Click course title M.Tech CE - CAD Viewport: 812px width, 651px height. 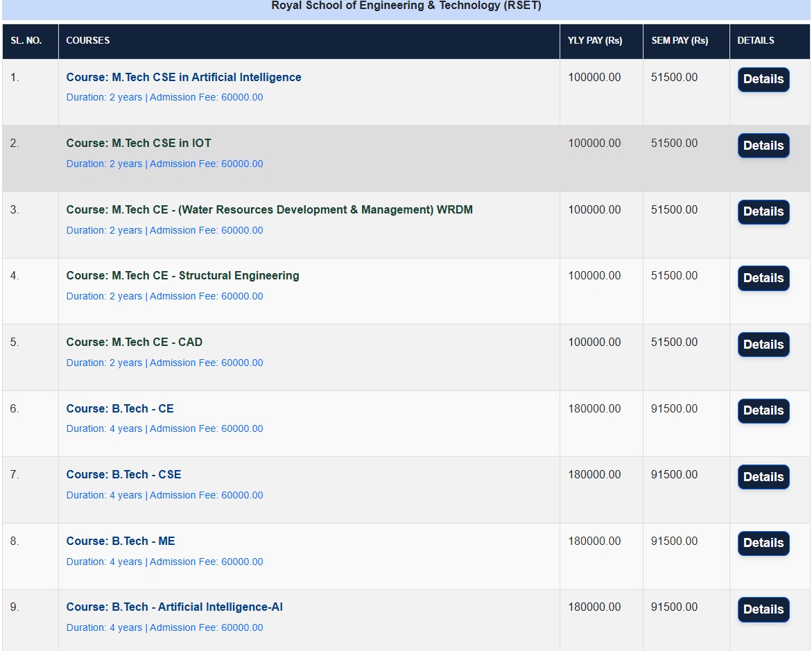click(134, 342)
